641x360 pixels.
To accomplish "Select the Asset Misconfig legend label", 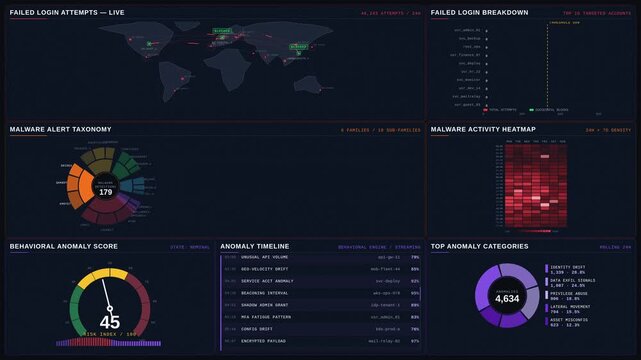I will pos(569,320).
